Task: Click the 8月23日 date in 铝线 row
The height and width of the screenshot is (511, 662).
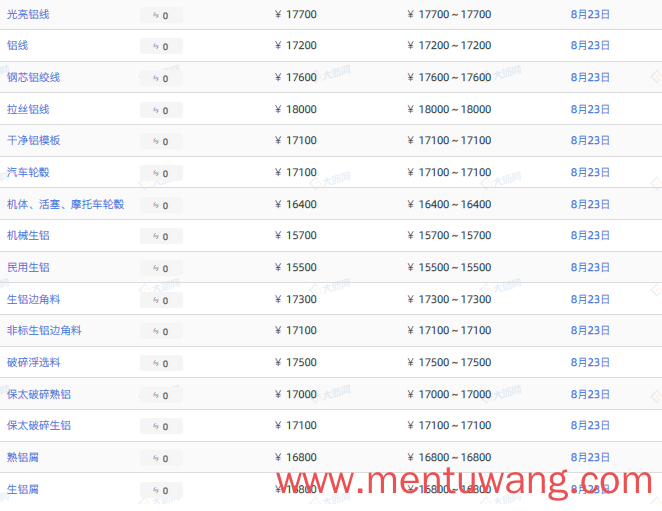Action: click(590, 45)
